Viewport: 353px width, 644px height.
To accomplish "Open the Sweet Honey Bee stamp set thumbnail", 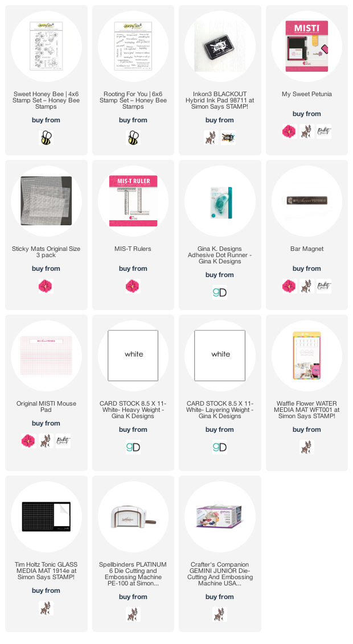I will 46,47.
